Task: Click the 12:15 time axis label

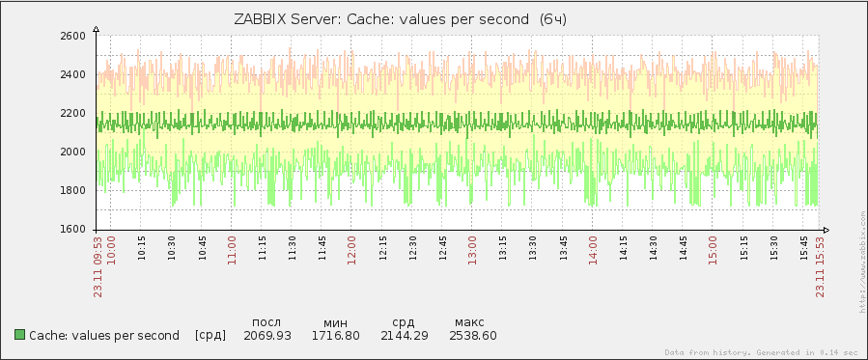Action: pos(382,248)
